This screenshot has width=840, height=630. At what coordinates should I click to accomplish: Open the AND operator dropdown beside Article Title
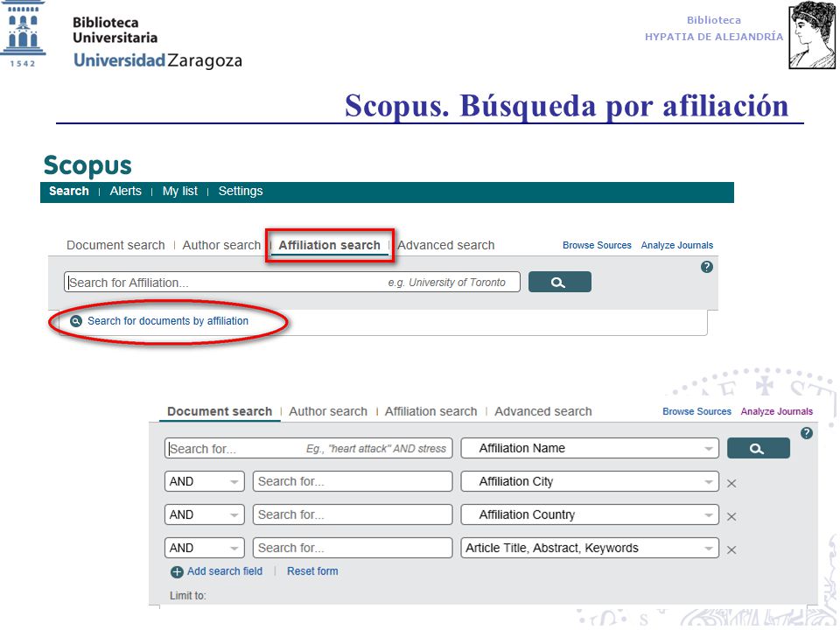[x=204, y=548]
